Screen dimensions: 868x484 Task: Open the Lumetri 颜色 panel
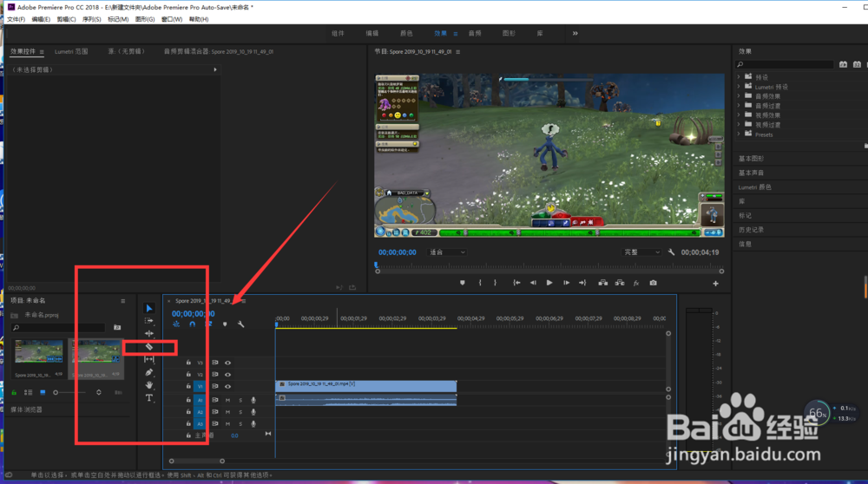pyautogui.click(x=755, y=187)
